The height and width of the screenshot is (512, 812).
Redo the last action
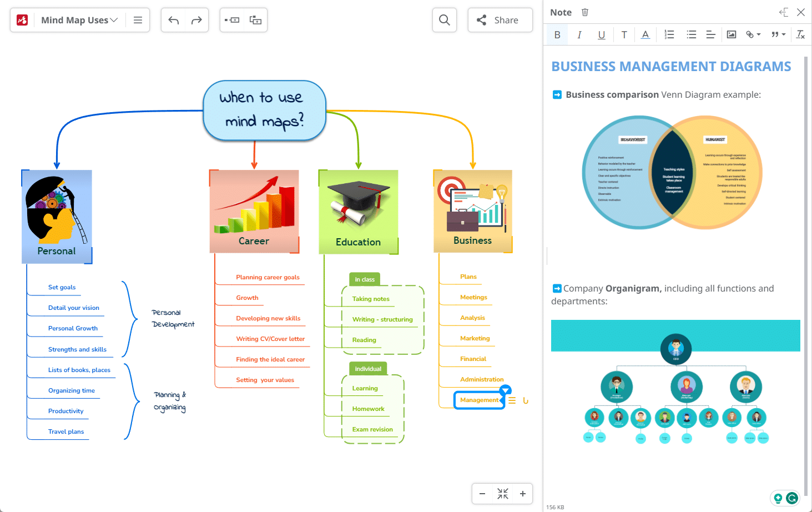coord(196,20)
